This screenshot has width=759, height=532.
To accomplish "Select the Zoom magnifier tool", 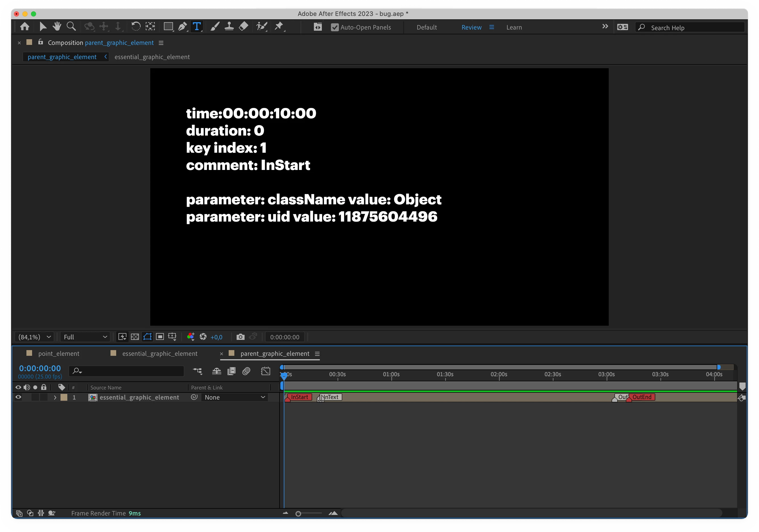I will click(x=71, y=26).
